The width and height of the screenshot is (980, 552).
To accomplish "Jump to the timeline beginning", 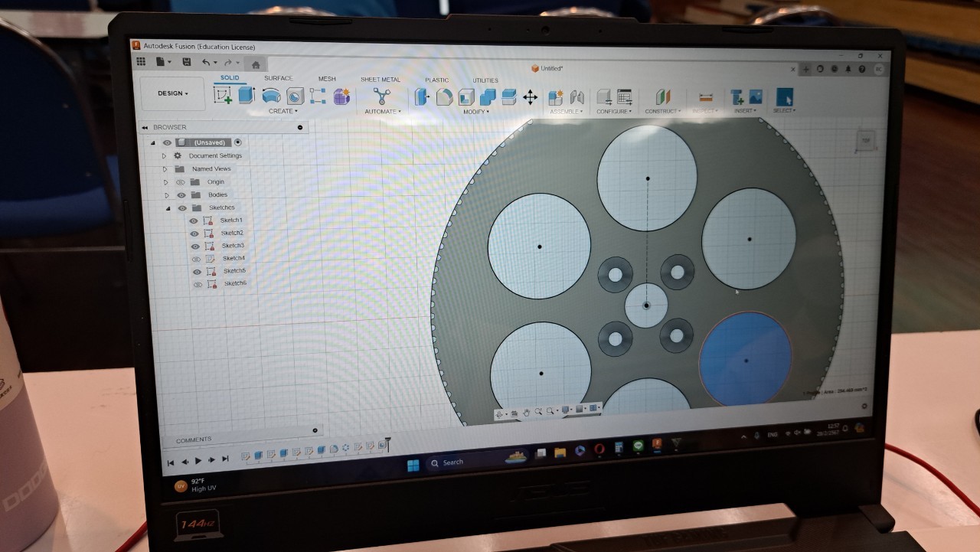I will pyautogui.click(x=171, y=462).
